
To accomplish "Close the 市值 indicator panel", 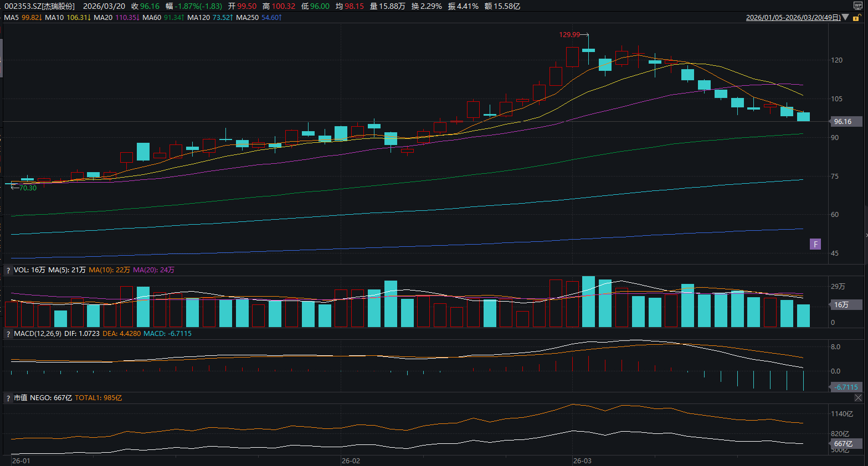I will [x=858, y=398].
